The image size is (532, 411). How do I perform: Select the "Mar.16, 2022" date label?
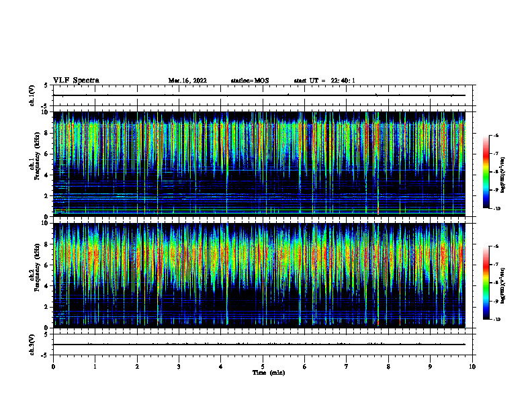(187, 81)
